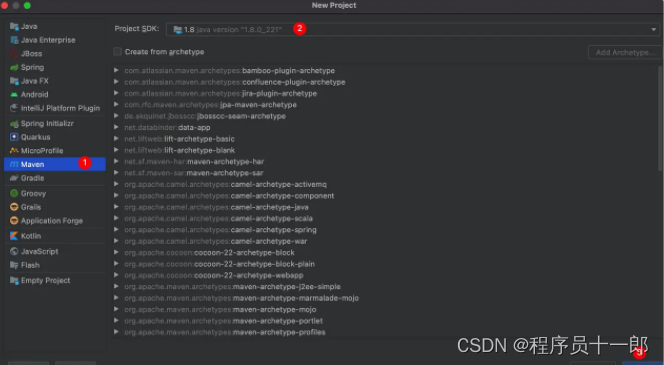The width and height of the screenshot is (664, 365).
Task: Select maven-archetype-marmalade-mojo row
Action: click(384, 298)
